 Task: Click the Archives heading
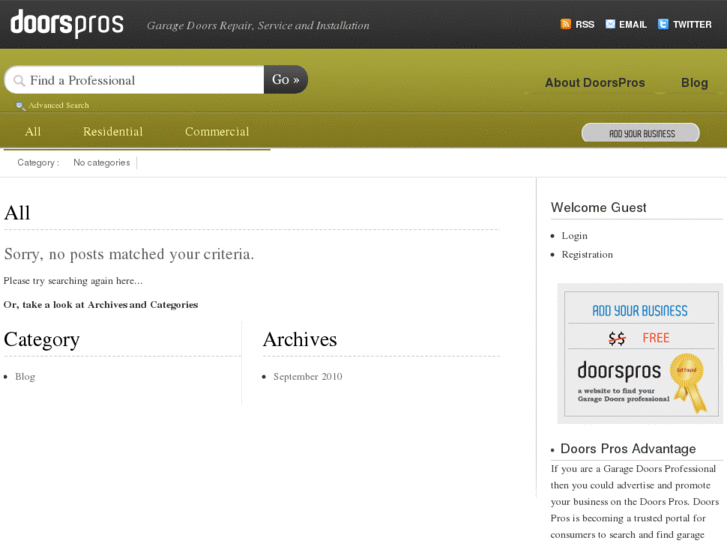tap(300, 340)
